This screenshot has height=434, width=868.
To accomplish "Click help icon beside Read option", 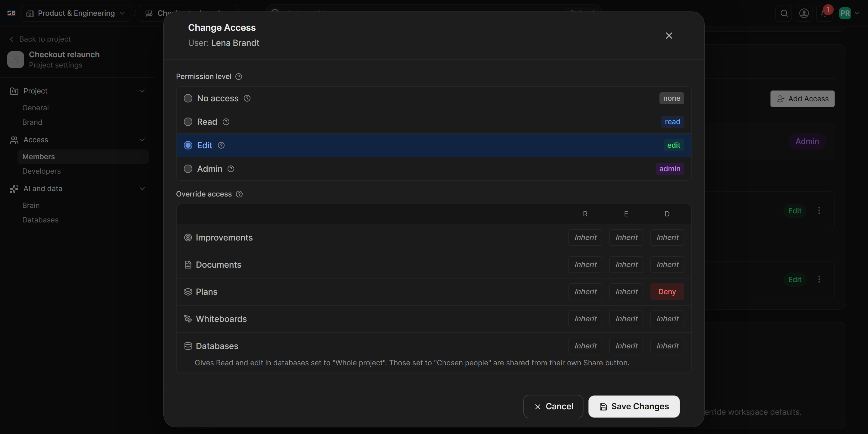I will pos(226,122).
